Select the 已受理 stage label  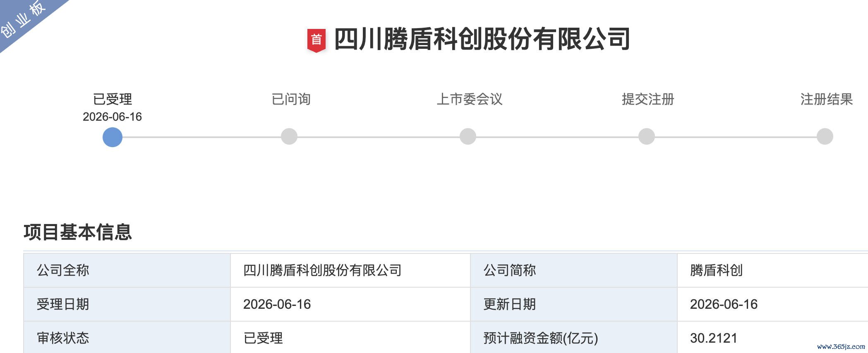[113, 99]
